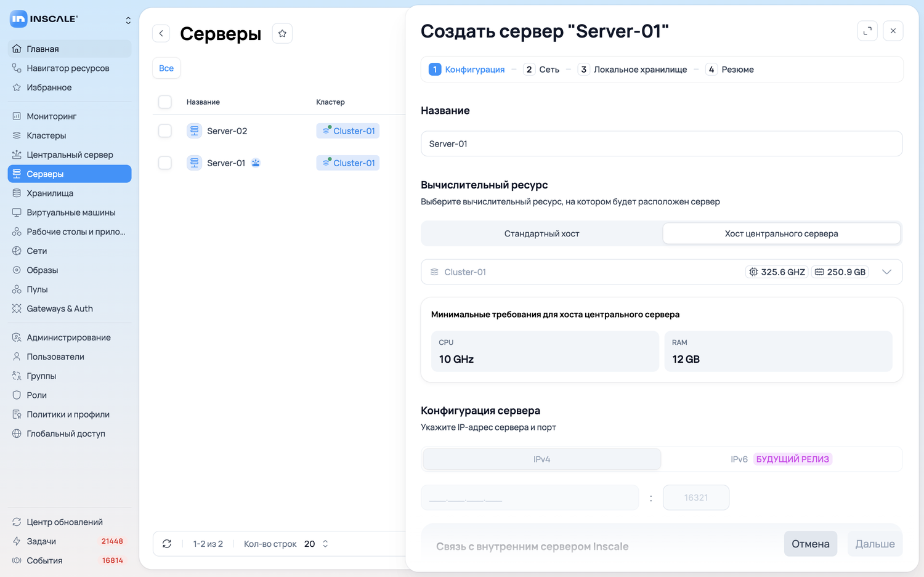Click the port field showing 16321
Viewport: 924px width, 577px height.
tap(696, 498)
